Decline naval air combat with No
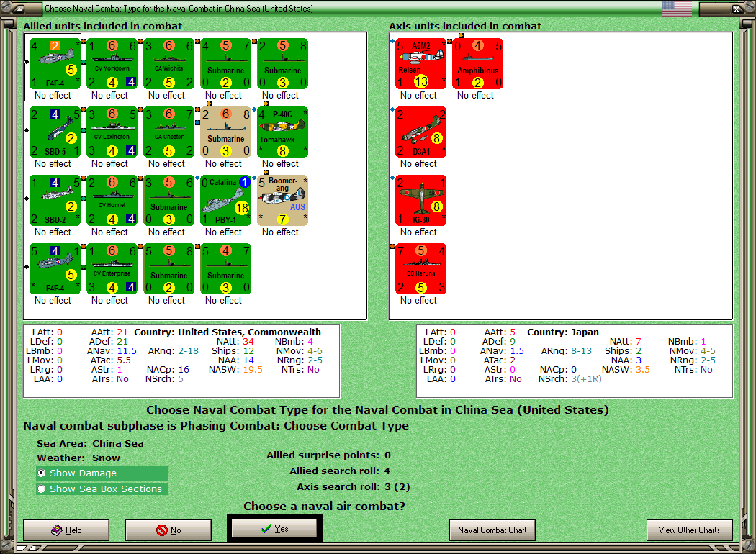Screen dimensions: 756x554 click(168, 530)
